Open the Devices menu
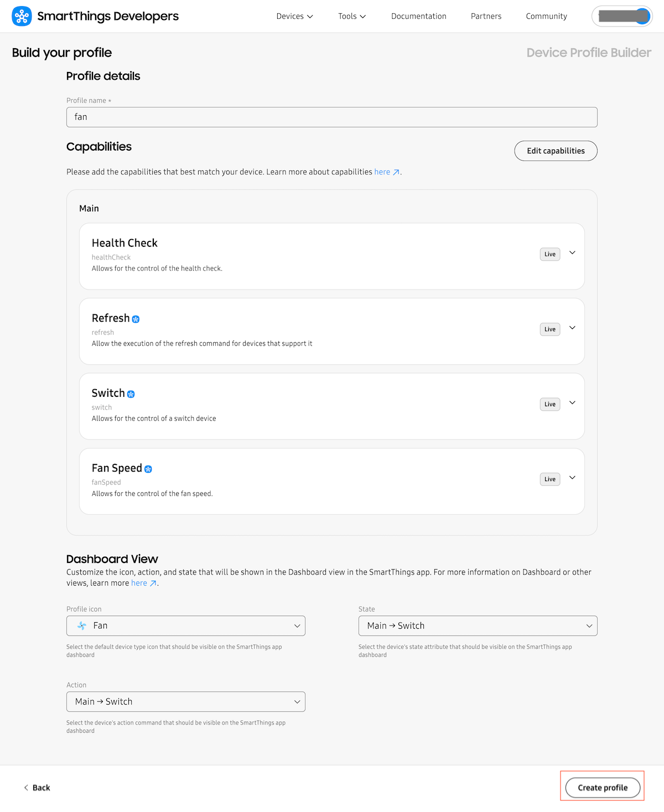The image size is (664, 812). 295,16
